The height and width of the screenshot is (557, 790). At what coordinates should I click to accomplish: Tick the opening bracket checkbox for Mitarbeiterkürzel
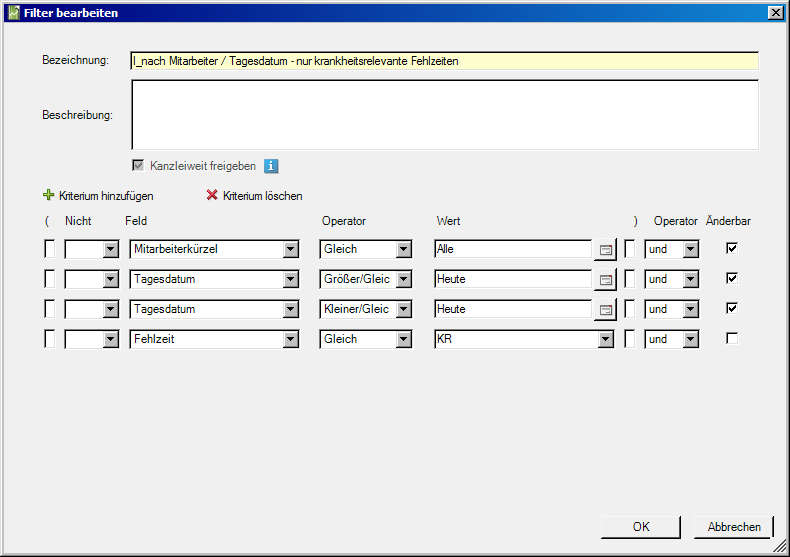49,249
